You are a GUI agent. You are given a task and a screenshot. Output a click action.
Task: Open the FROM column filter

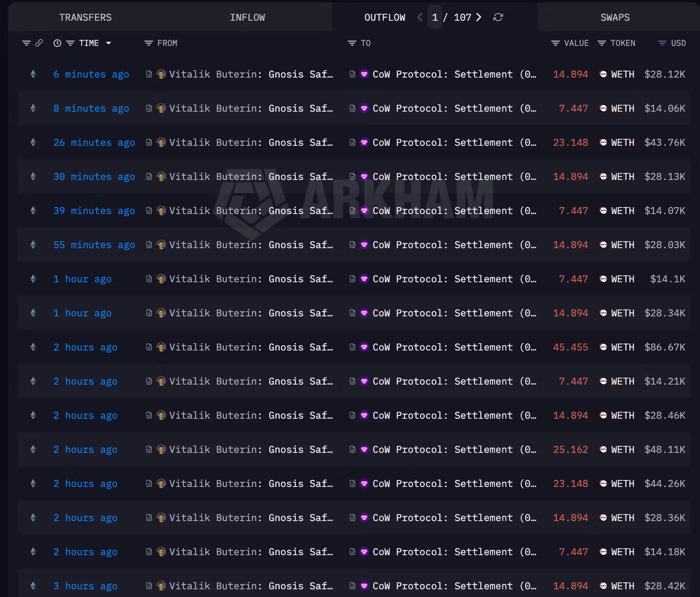click(149, 43)
